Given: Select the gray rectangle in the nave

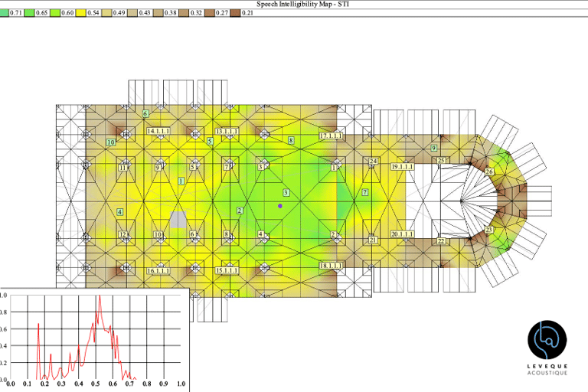Looking at the screenshot, I should point(178,220).
